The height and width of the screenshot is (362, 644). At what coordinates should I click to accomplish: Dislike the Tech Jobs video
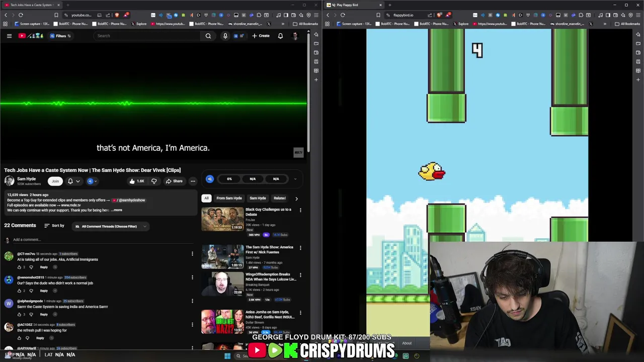[x=154, y=181]
